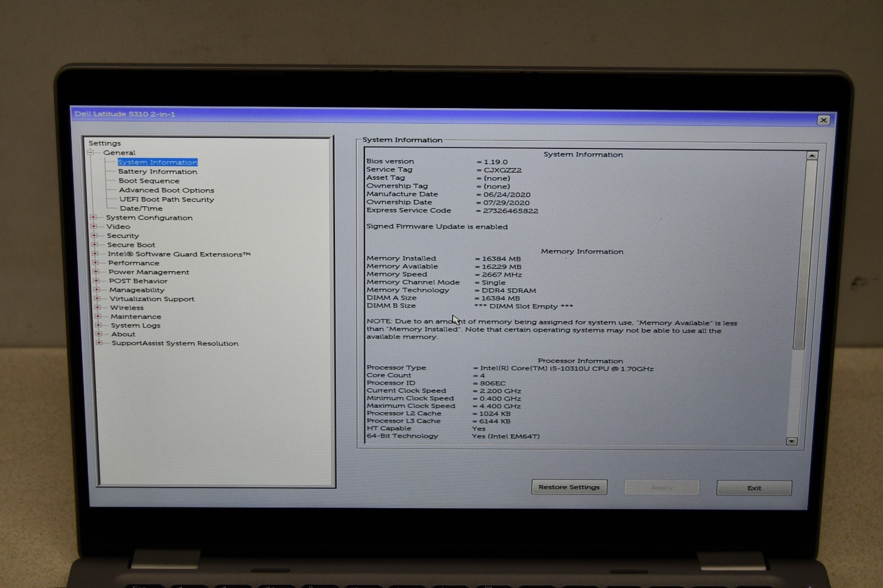The image size is (883, 588).
Task: Expand the Security node
Action: (94, 236)
